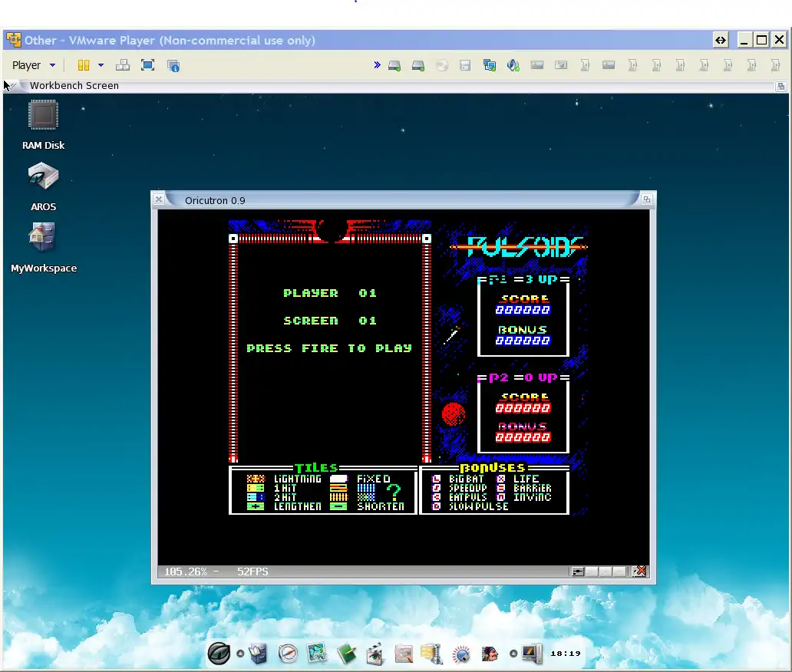The height and width of the screenshot is (672, 792).
Task: Expand the right dock arrow button
Action: [x=513, y=654]
